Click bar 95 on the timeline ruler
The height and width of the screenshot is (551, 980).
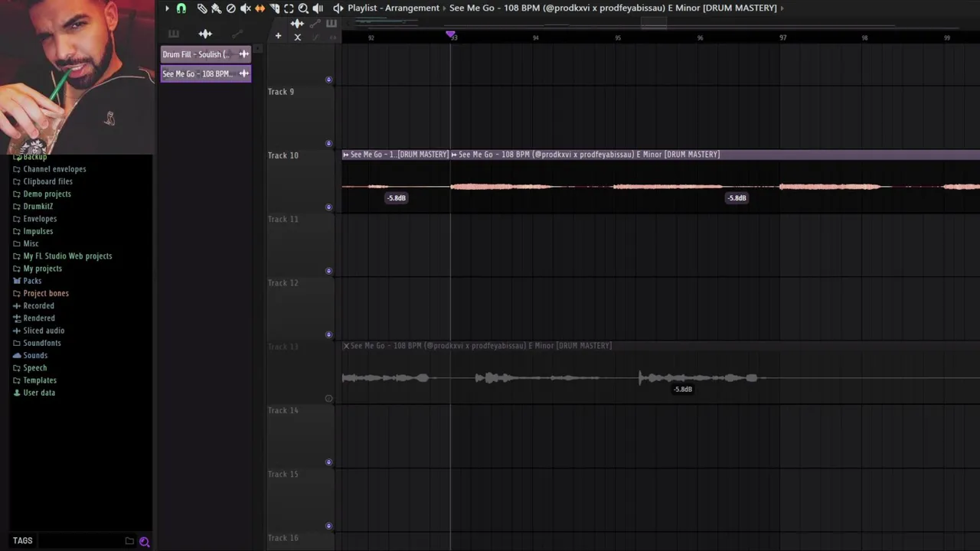point(618,37)
